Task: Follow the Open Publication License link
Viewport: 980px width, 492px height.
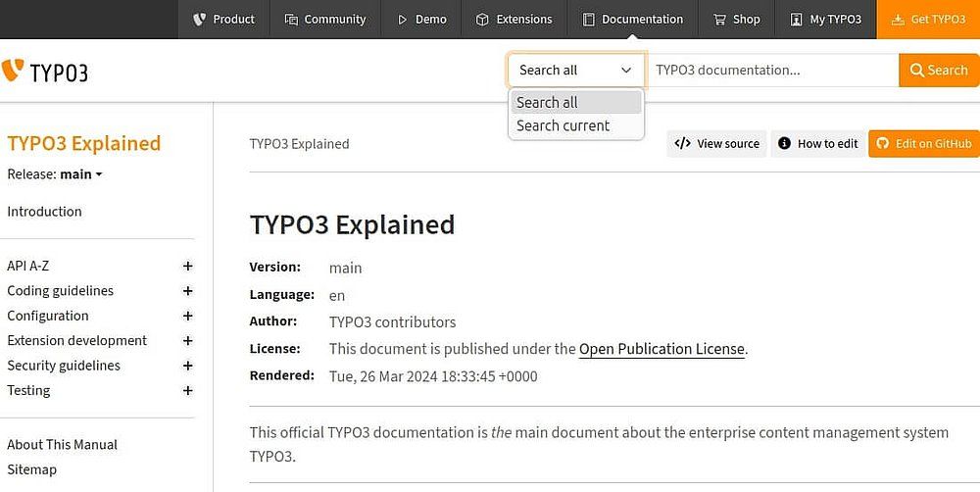Action: [x=661, y=349]
